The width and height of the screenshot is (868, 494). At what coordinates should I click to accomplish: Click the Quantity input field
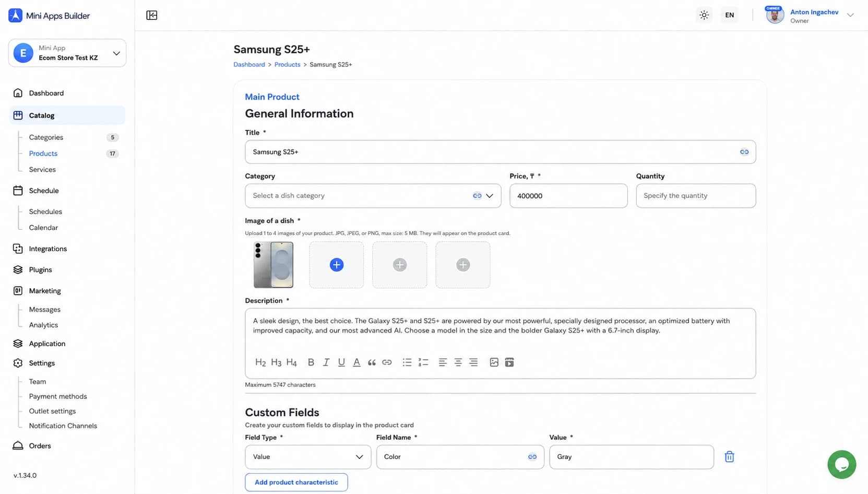(696, 196)
